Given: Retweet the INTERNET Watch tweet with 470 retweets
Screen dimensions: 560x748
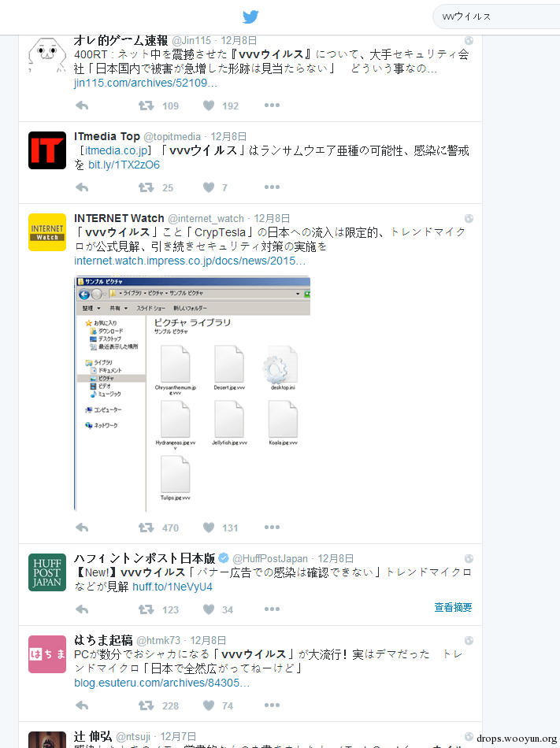Looking at the screenshot, I should (146, 528).
